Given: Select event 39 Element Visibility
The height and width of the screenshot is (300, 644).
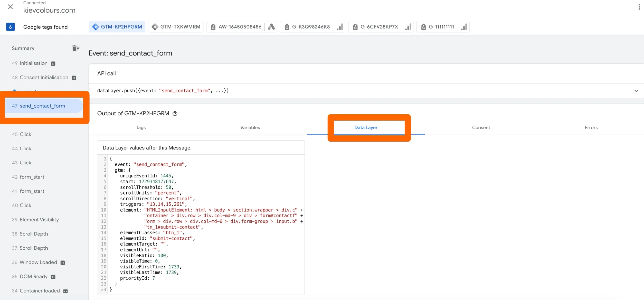Looking at the screenshot, I should (x=35, y=220).
